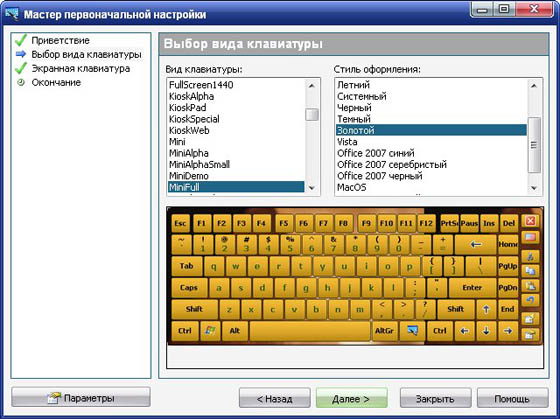560x419 pixels.
Task: Select the Темный style
Action: 431,119
